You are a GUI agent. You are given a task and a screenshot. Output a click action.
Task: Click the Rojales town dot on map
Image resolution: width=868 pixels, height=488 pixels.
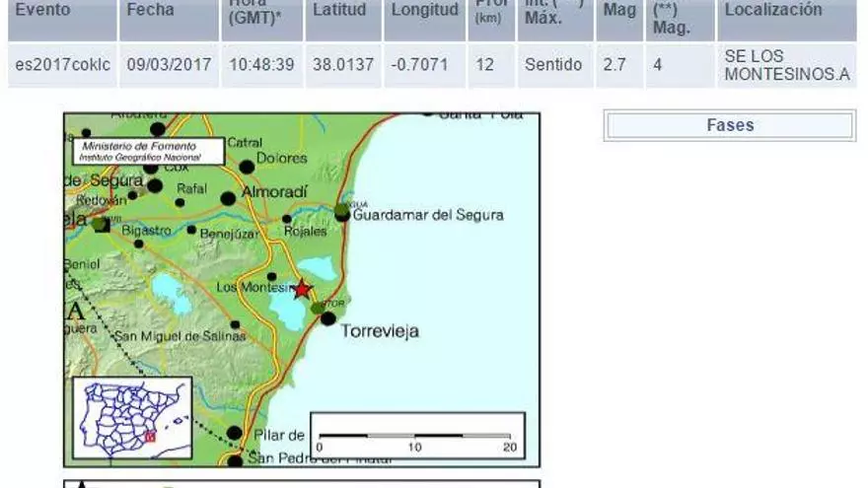coord(287,219)
